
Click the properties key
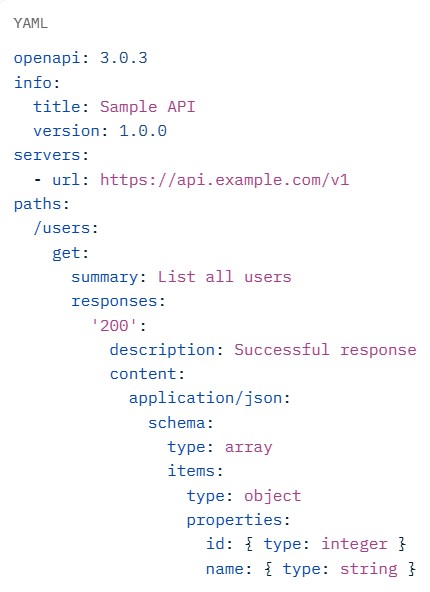point(234,521)
